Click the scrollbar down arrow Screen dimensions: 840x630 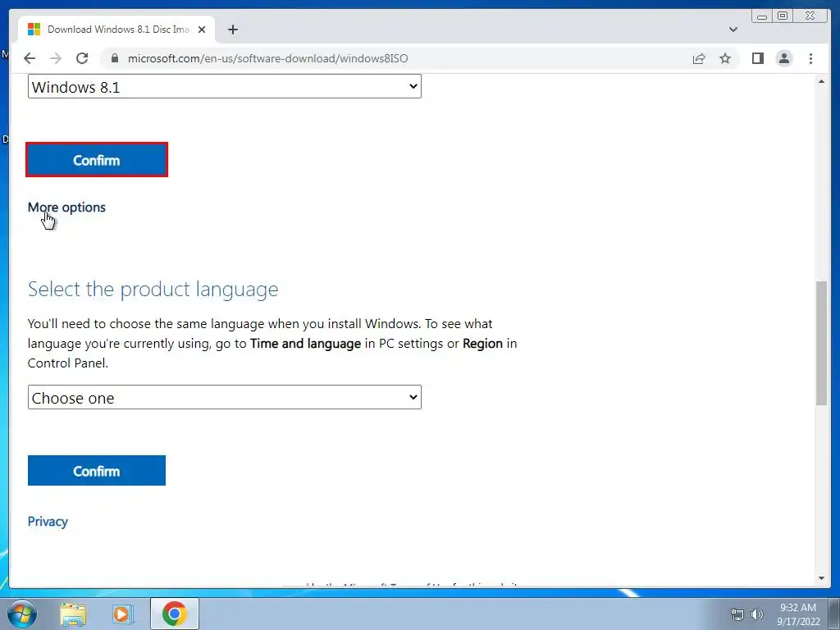point(821,578)
